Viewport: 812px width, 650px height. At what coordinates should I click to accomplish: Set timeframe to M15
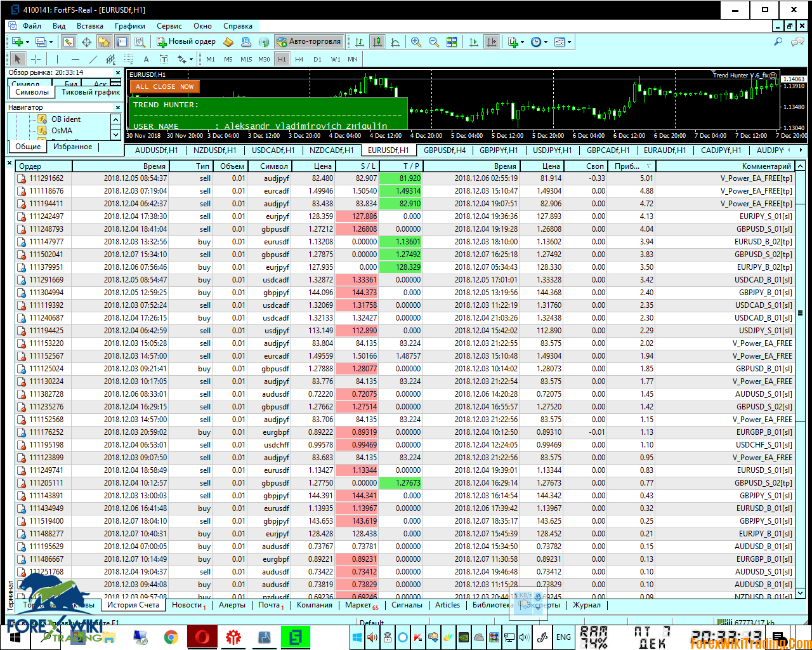tap(246, 59)
